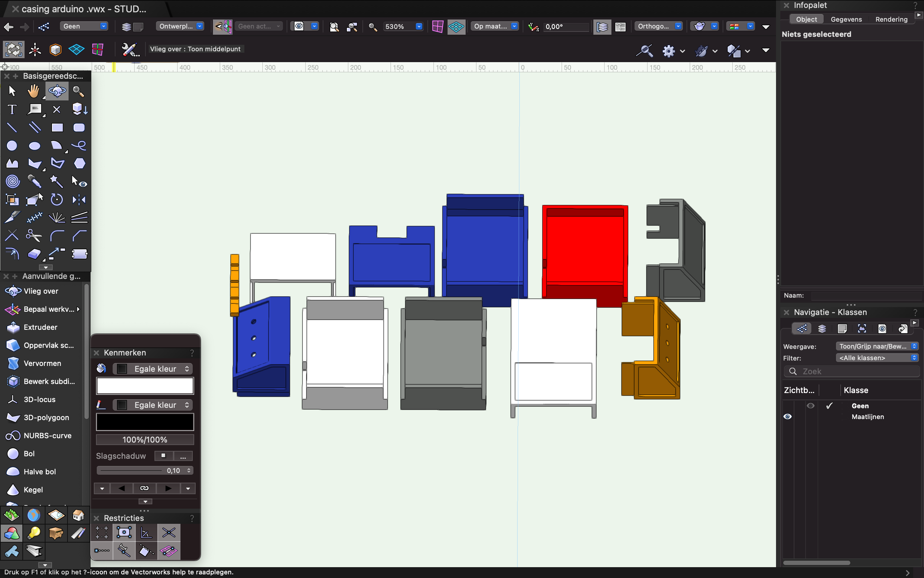Toggle Snap to Grid restriction
The height and width of the screenshot is (578, 924).
click(102, 532)
